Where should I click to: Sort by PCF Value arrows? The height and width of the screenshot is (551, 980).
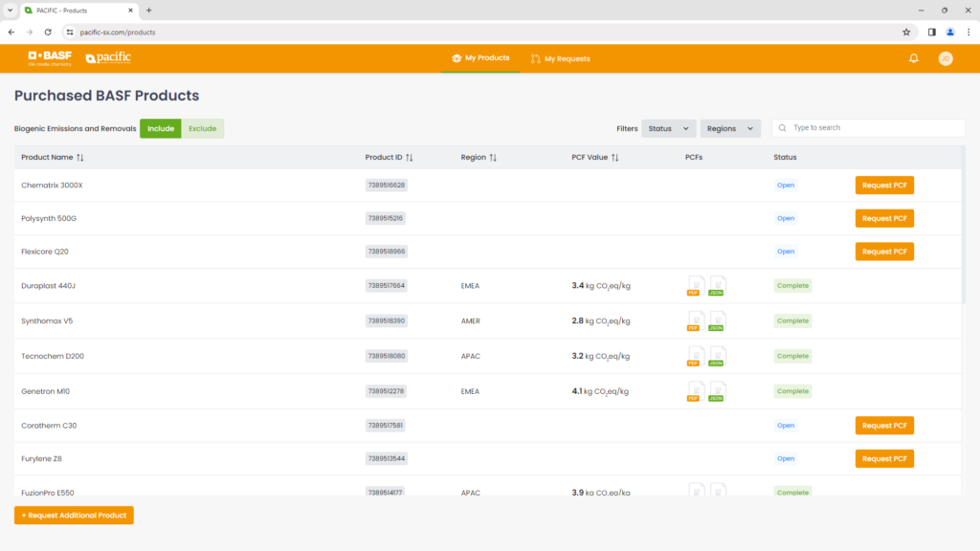[615, 158]
